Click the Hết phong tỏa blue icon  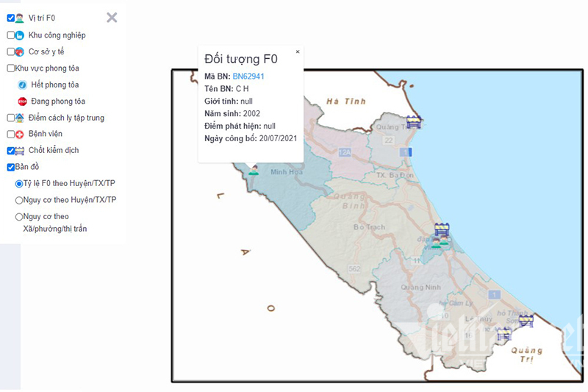click(x=22, y=85)
